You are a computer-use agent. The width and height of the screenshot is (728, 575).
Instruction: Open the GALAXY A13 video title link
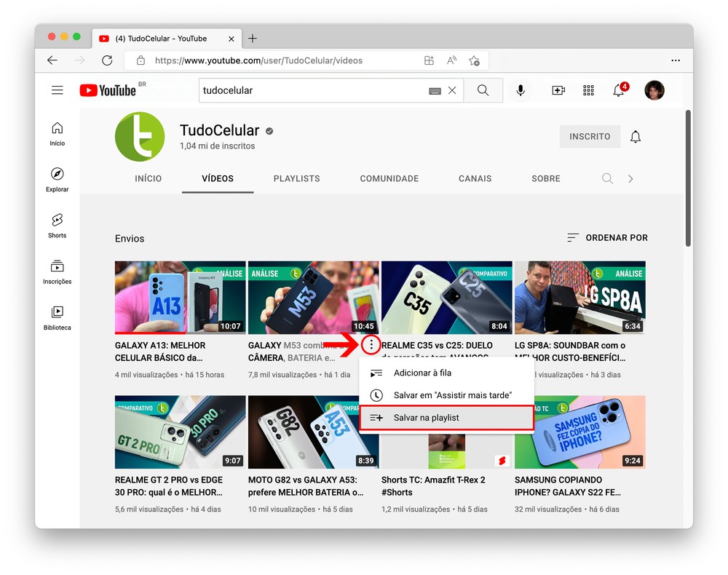tap(160, 352)
